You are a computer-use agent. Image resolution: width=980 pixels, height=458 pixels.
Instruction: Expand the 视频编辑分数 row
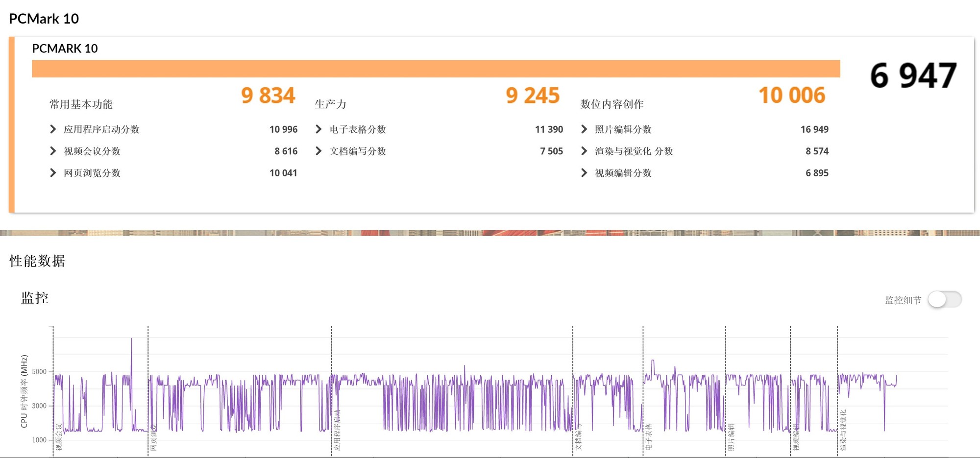pyautogui.click(x=584, y=173)
